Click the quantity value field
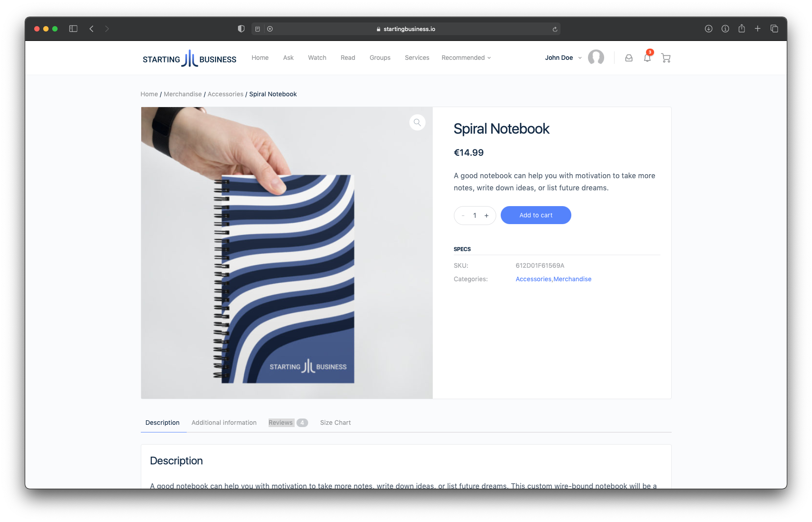Image resolution: width=812 pixels, height=522 pixels. 475,216
